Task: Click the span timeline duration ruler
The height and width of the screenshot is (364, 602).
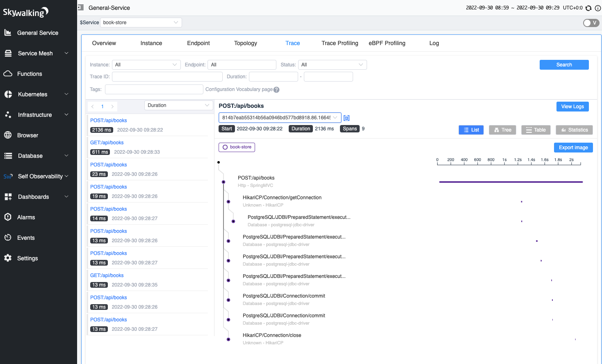Action: 509,161
